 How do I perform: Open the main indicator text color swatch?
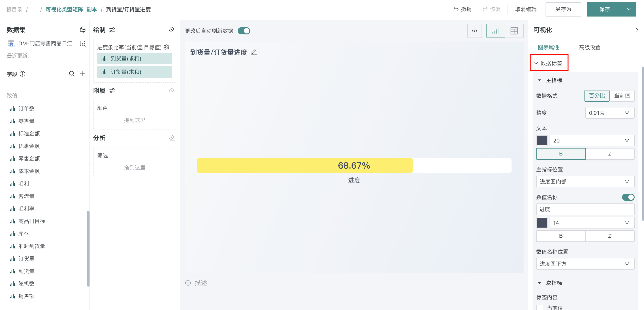click(542, 140)
